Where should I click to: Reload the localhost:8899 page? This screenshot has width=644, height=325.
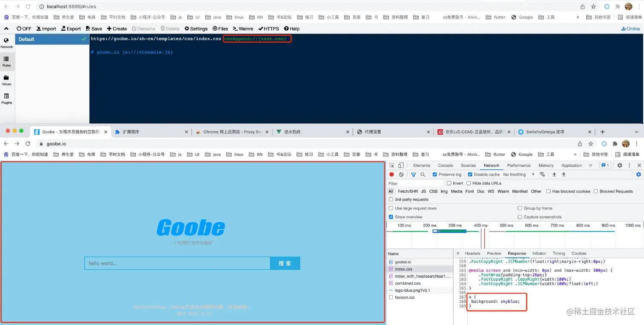tap(28, 6)
